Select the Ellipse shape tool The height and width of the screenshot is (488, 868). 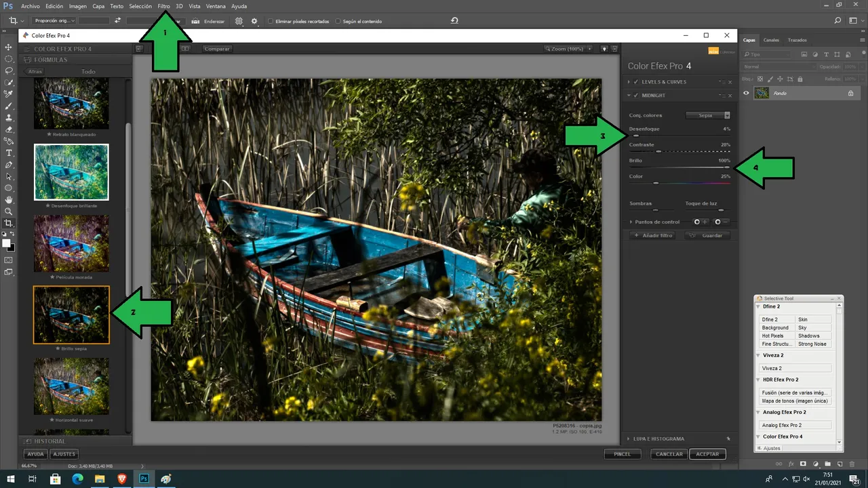9,188
